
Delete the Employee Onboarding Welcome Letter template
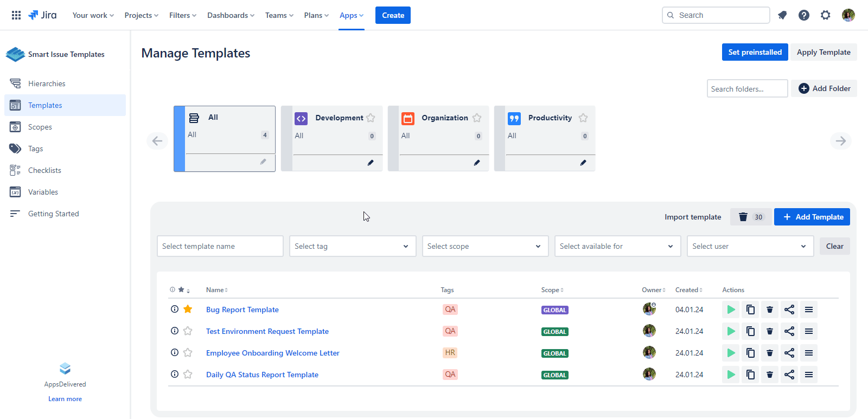point(770,353)
